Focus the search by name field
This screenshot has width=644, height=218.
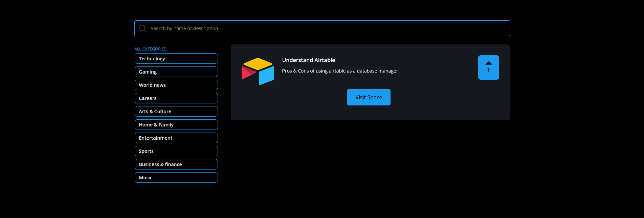322,28
